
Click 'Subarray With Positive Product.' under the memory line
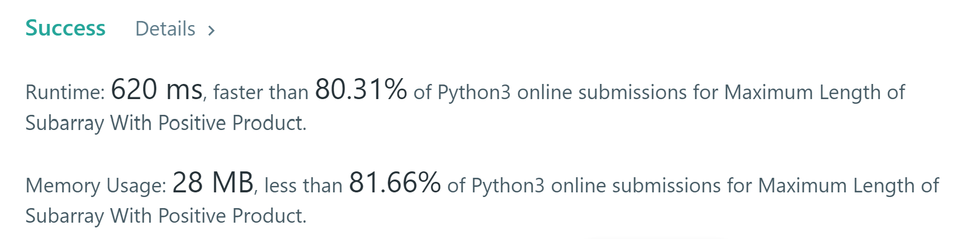pos(165,216)
